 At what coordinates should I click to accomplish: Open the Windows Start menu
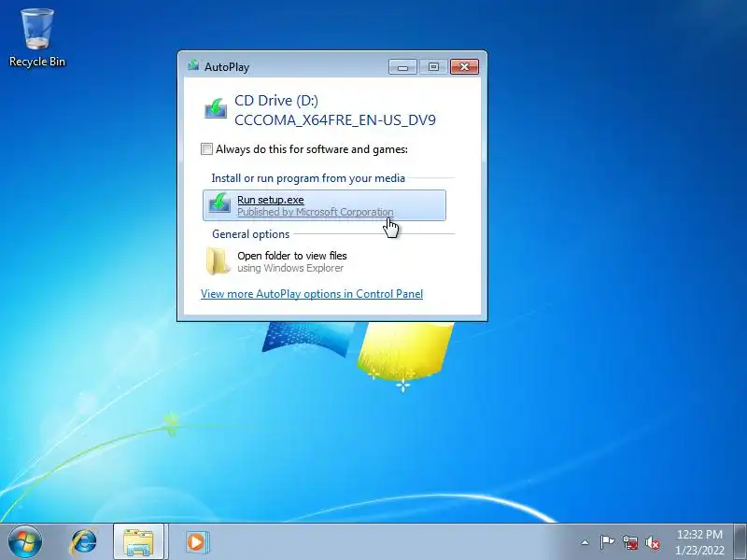pos(25,542)
